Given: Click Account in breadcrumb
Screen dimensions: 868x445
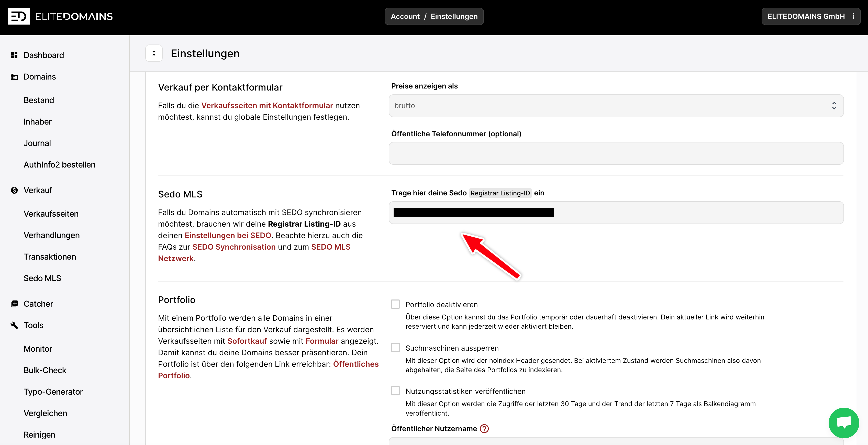Looking at the screenshot, I should click(x=405, y=16).
